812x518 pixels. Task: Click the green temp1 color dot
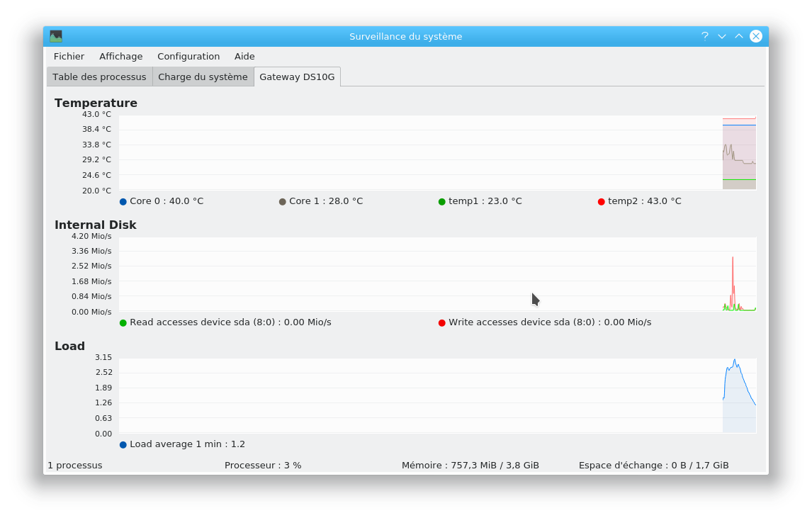[441, 201]
